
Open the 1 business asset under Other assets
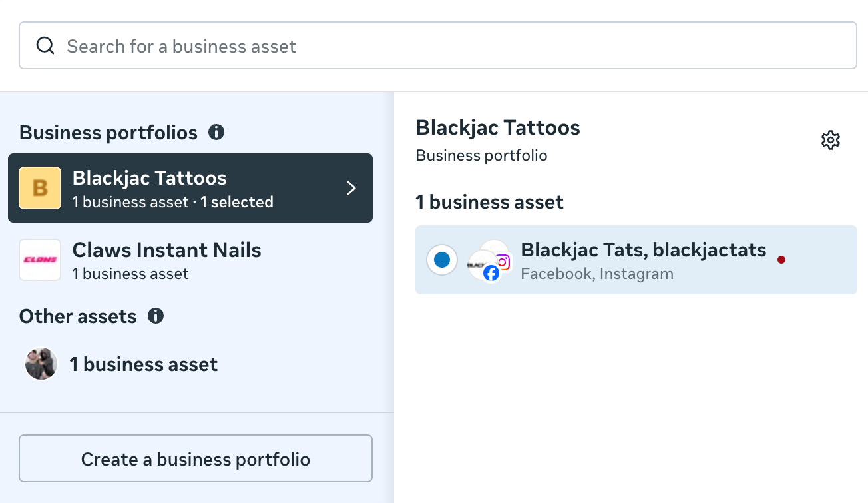[x=144, y=364]
